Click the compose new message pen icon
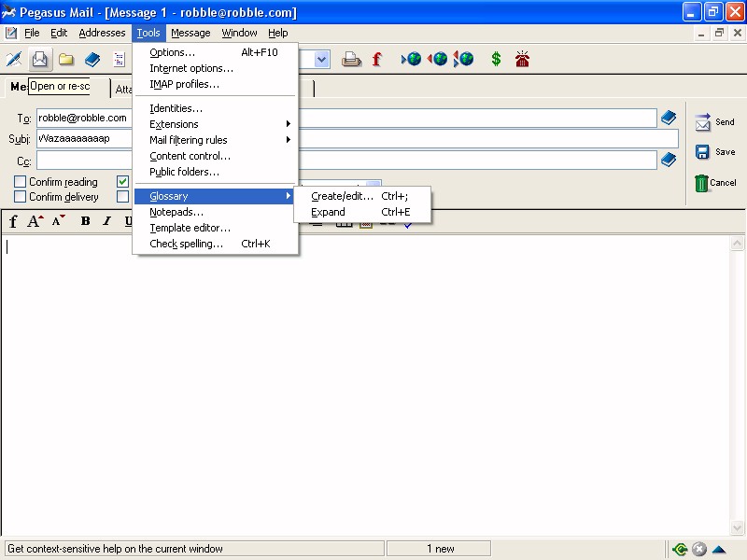Image resolution: width=747 pixels, height=560 pixels. (x=14, y=60)
